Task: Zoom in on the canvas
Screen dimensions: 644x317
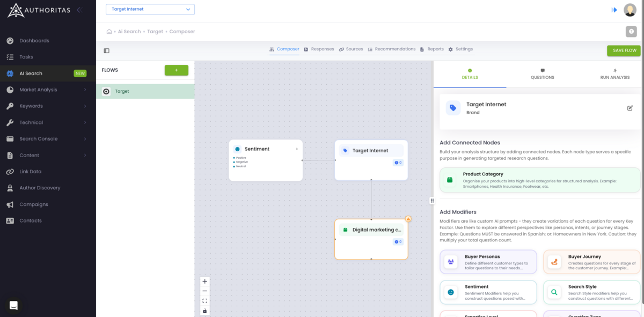Action: tap(204, 282)
